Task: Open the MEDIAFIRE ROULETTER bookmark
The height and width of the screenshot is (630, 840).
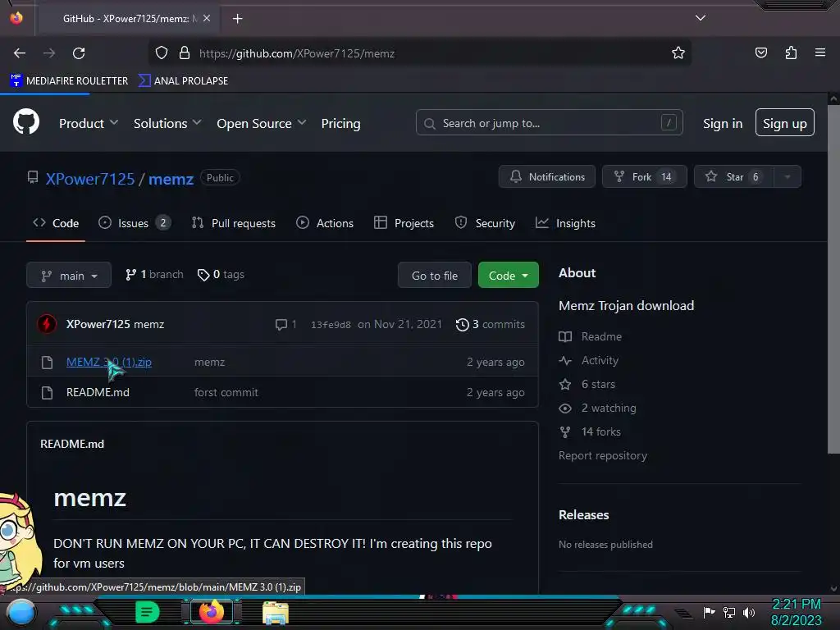Action: pos(69,81)
